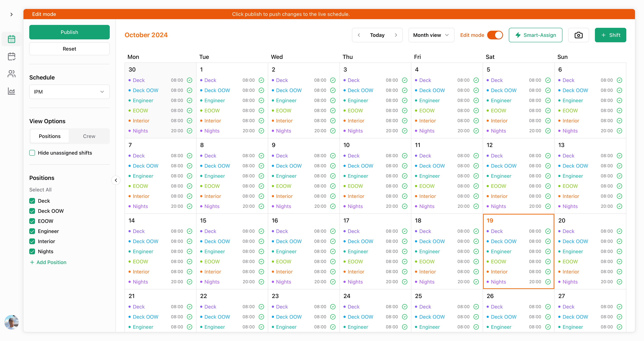Uncheck the Interior position checkbox
Image resolution: width=644 pixels, height=341 pixels.
pyautogui.click(x=32, y=241)
